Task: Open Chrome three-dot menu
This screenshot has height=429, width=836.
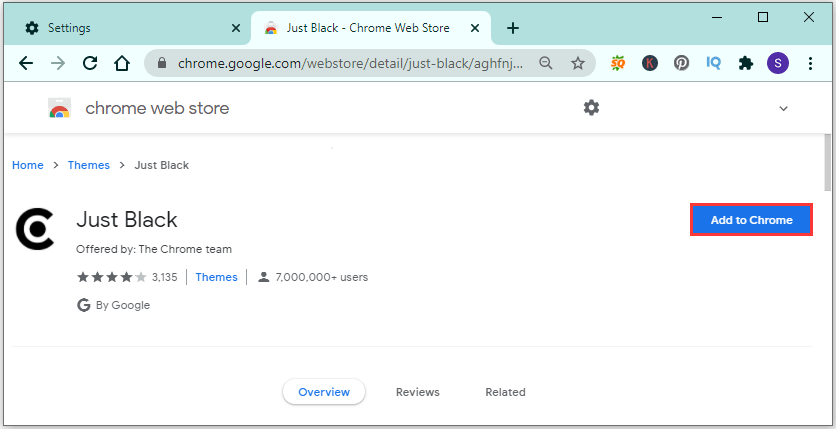Action: coord(810,63)
